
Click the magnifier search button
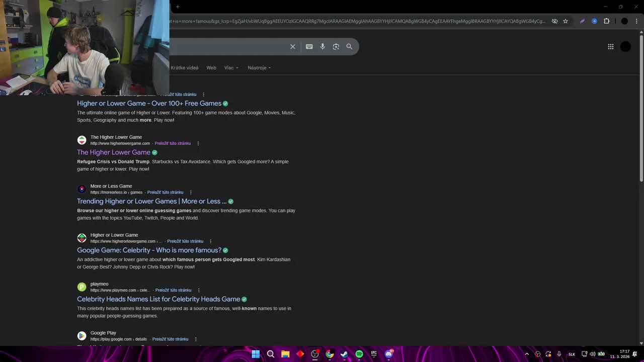349,46
